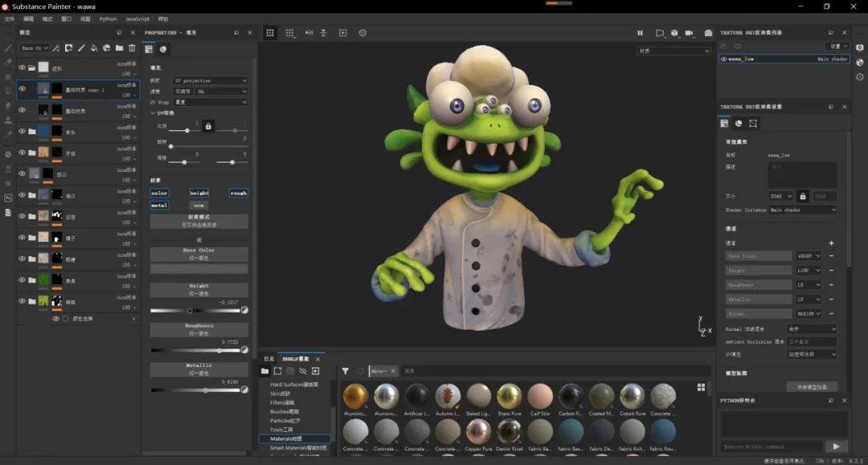Delete layer using the trash icon

[132, 48]
